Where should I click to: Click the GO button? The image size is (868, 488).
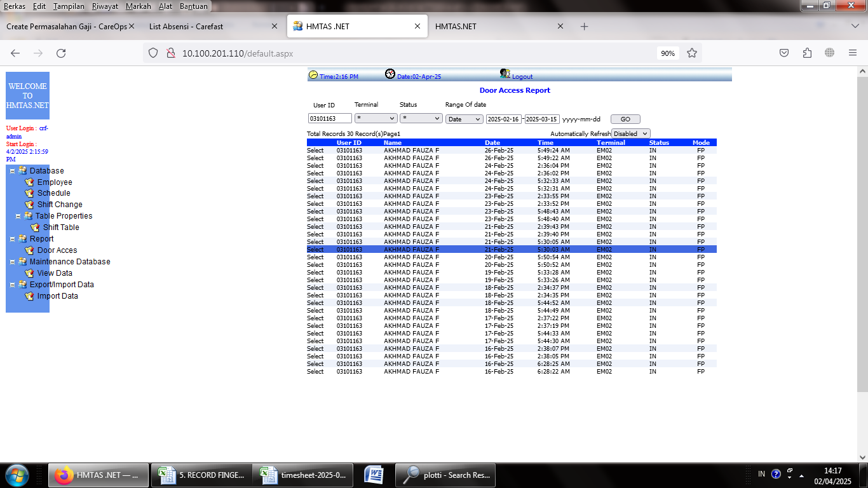pyautogui.click(x=625, y=119)
